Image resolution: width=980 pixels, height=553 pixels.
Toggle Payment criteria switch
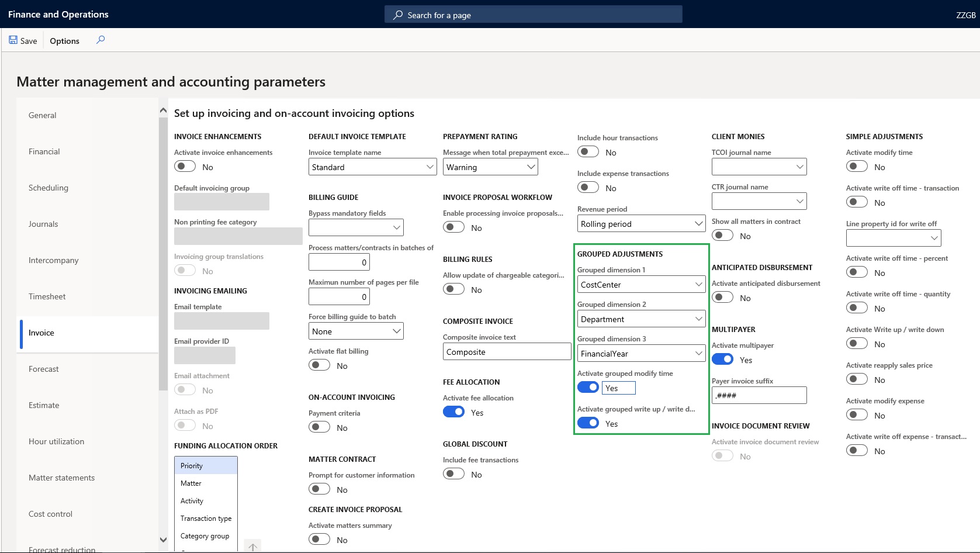click(x=319, y=427)
